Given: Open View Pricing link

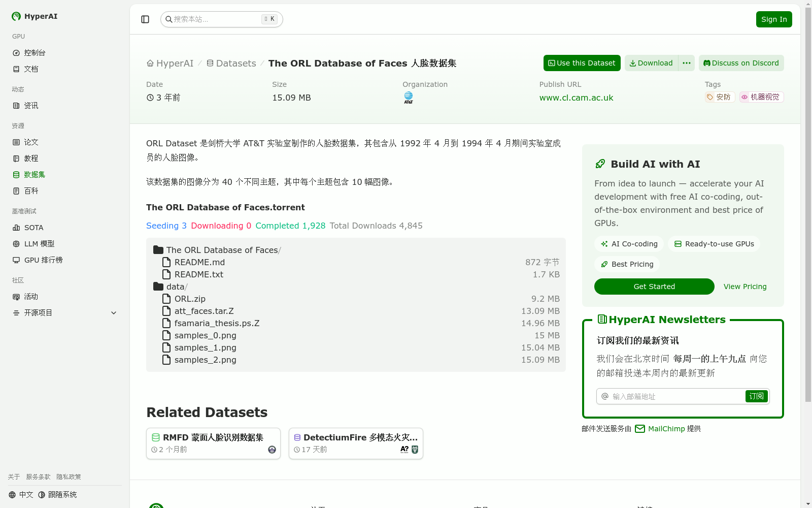Looking at the screenshot, I should tap(745, 287).
